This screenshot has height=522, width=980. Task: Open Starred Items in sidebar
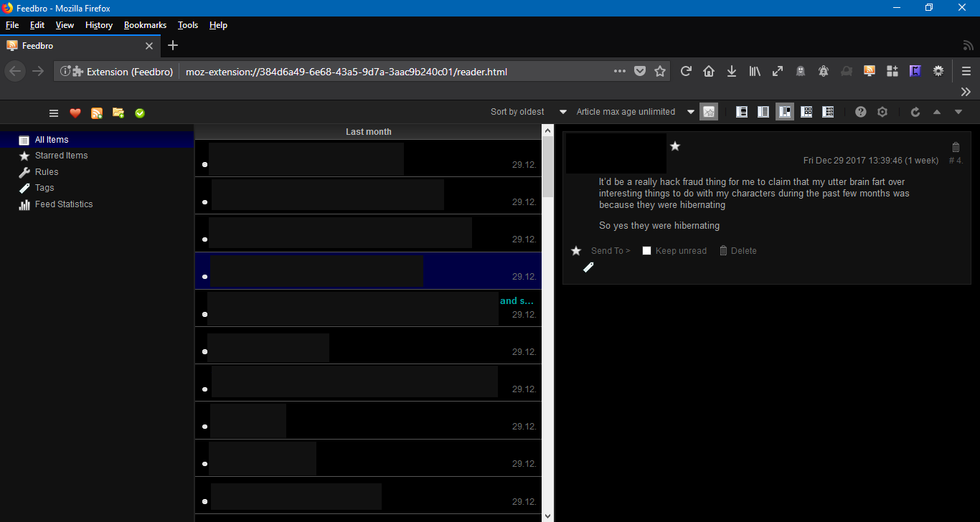[61, 156]
